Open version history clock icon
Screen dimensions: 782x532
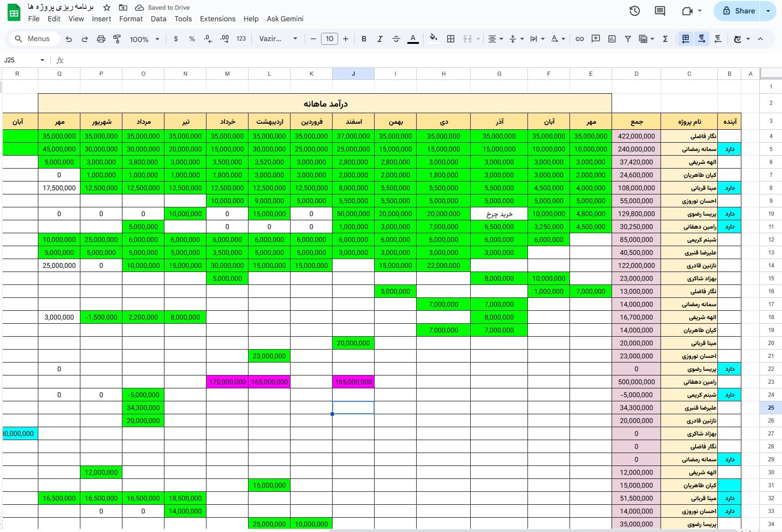tap(634, 11)
